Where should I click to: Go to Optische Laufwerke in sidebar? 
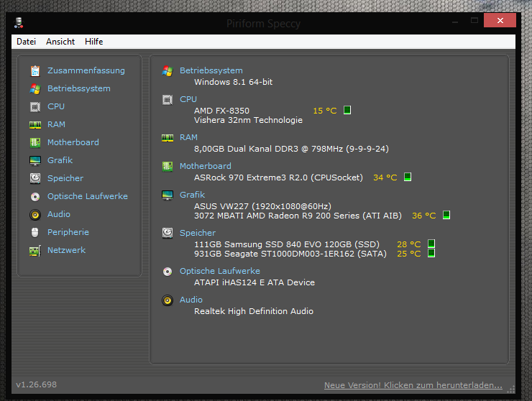88,196
